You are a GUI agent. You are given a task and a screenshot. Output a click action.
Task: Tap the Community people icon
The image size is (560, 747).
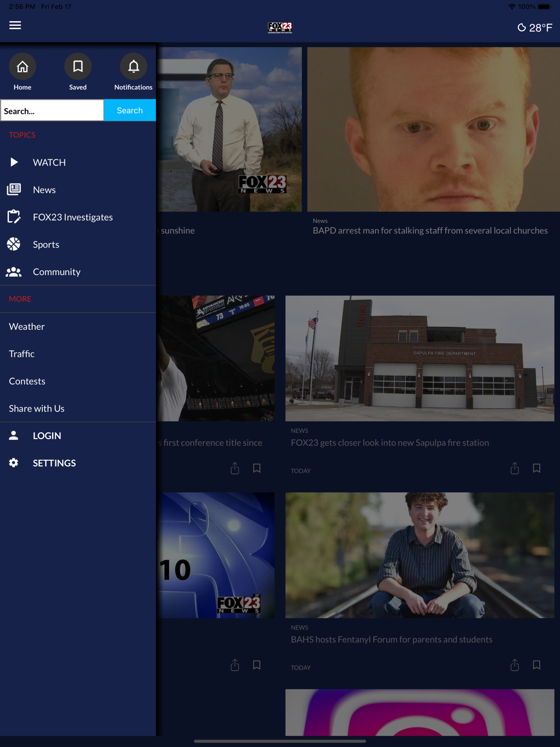click(14, 272)
